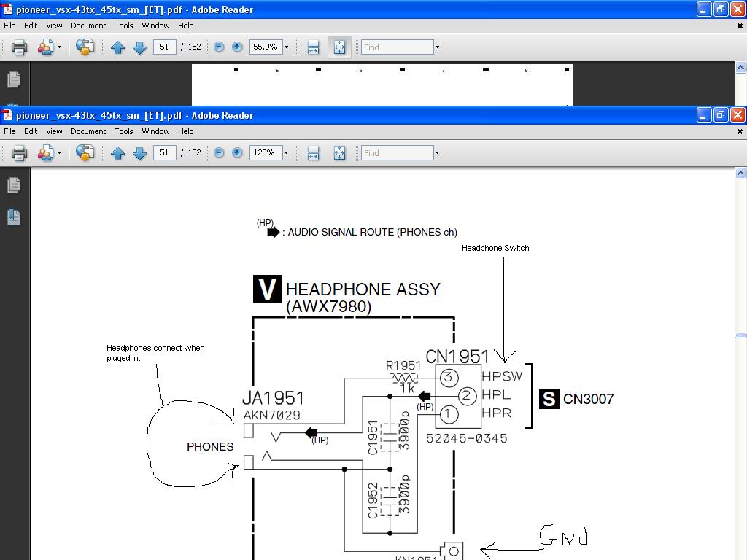Select fit width icon in back window
Viewport: 747px width, 560px height.
pos(314,47)
